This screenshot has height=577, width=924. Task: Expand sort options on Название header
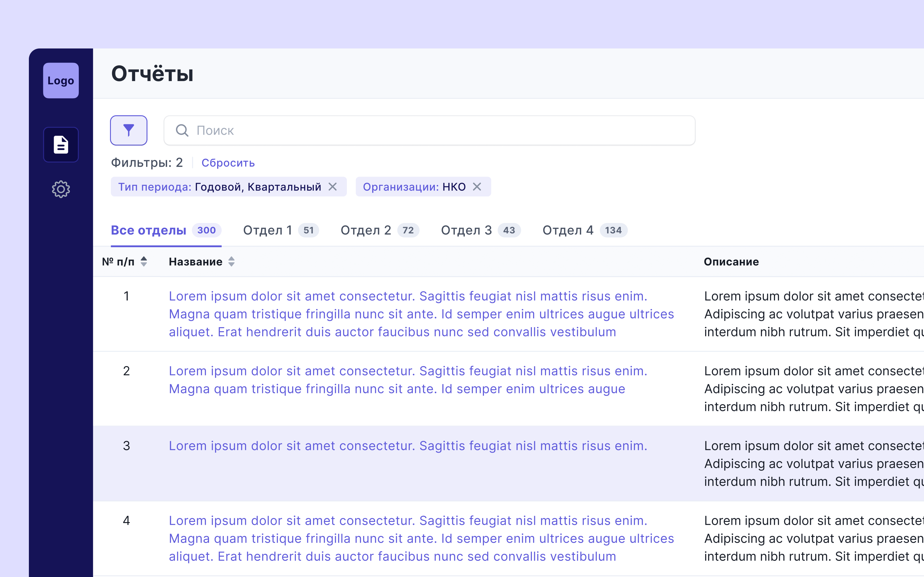coord(232,261)
